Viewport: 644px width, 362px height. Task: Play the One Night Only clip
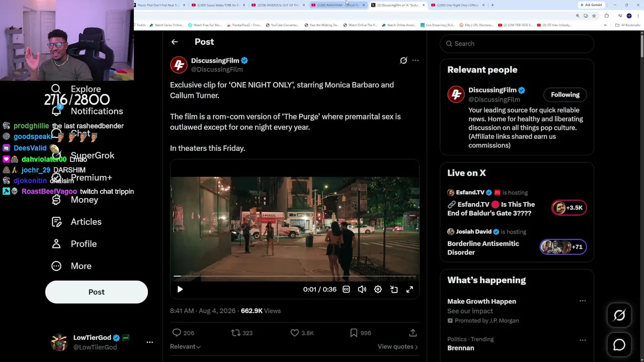(x=180, y=289)
